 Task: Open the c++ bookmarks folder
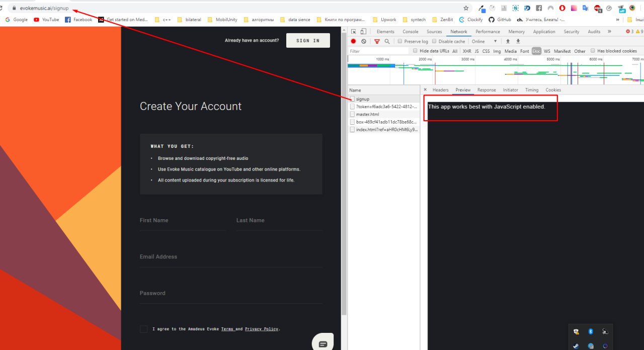tap(164, 20)
